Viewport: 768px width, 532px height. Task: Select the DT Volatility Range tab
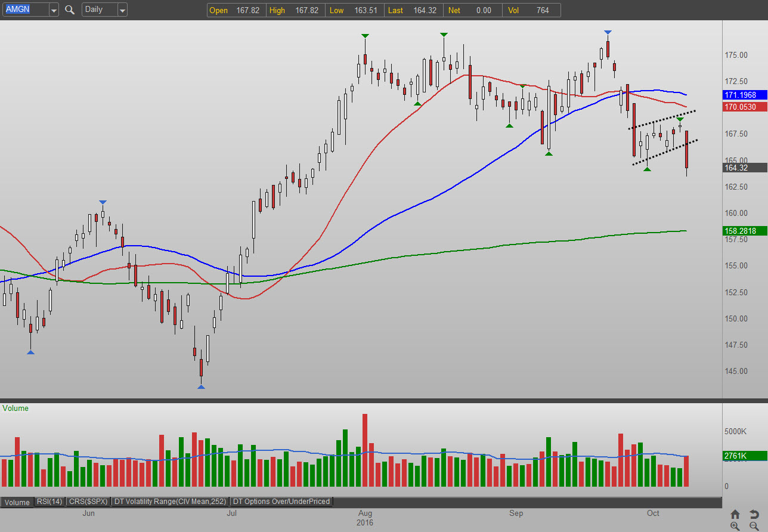click(x=171, y=502)
